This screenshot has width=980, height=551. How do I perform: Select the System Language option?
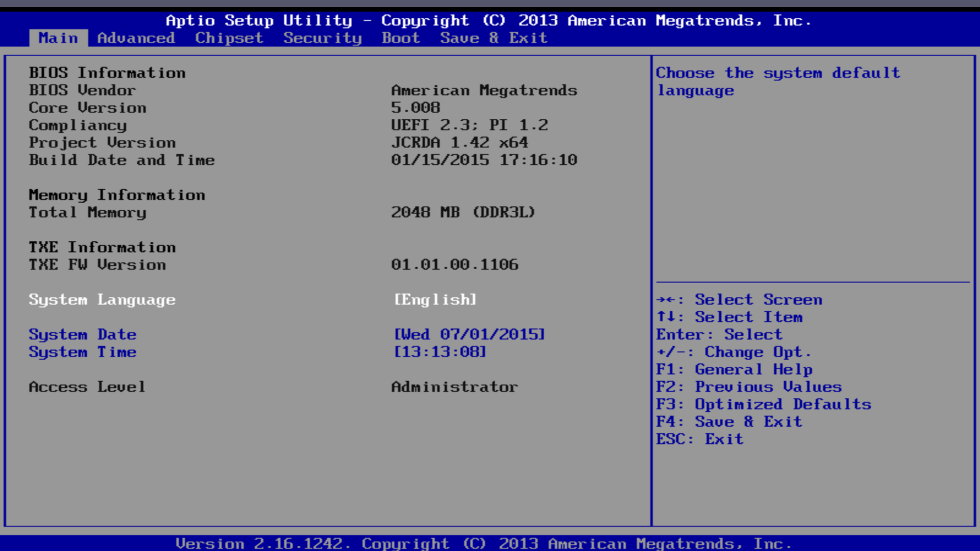[102, 299]
